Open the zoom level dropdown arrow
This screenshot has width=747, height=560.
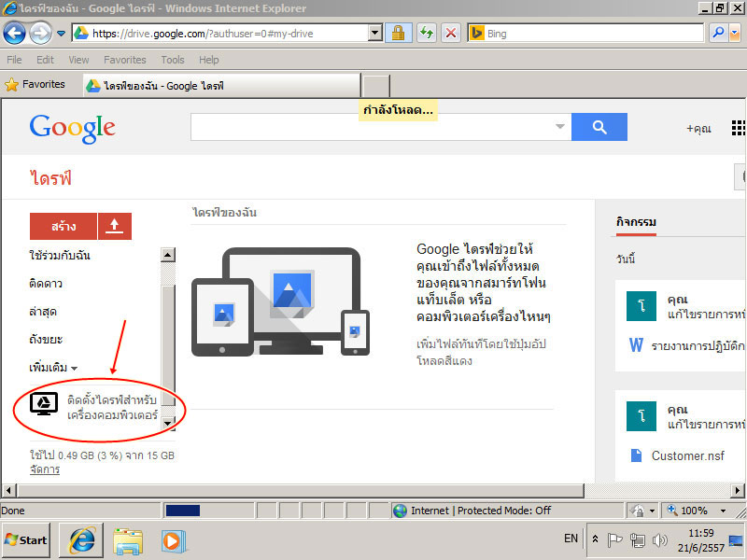pos(723,511)
